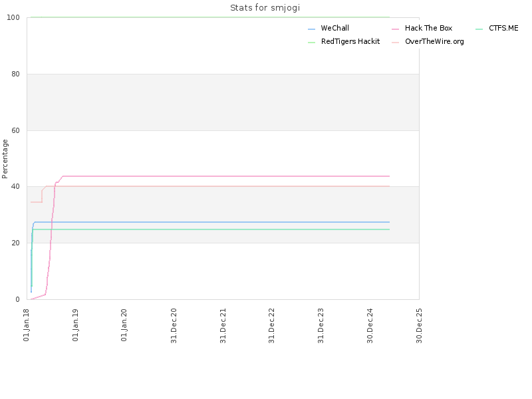Click the blue WeChall flat line
Image resolution: width=532 pixels, height=399 pixels.
coord(212,222)
